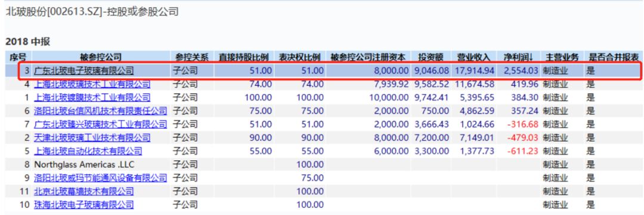Select negative net profit -611.23
The image size is (644, 215).
523,151
